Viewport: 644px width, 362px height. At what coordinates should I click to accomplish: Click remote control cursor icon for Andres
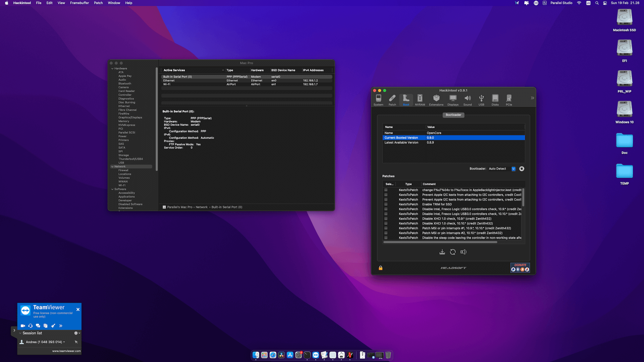pos(76,342)
